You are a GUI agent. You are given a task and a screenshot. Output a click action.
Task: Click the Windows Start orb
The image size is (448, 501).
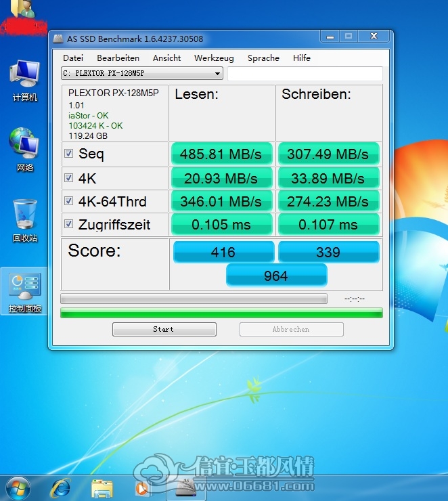pyautogui.click(x=18, y=488)
